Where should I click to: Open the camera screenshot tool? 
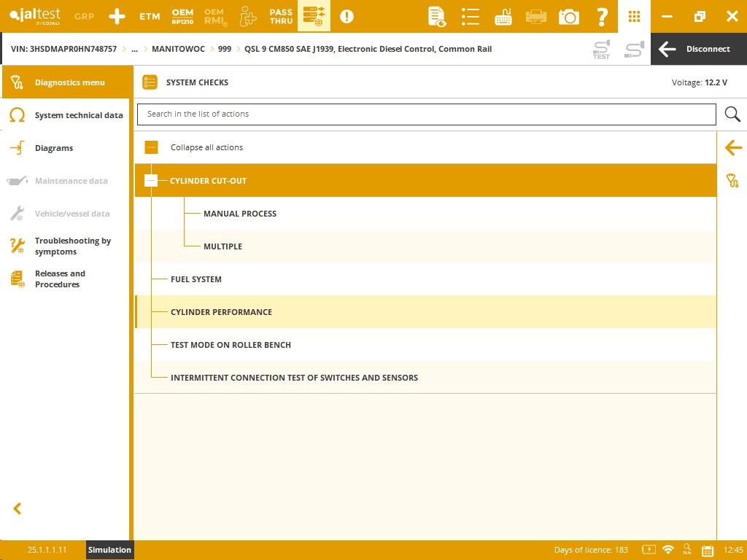pyautogui.click(x=568, y=16)
